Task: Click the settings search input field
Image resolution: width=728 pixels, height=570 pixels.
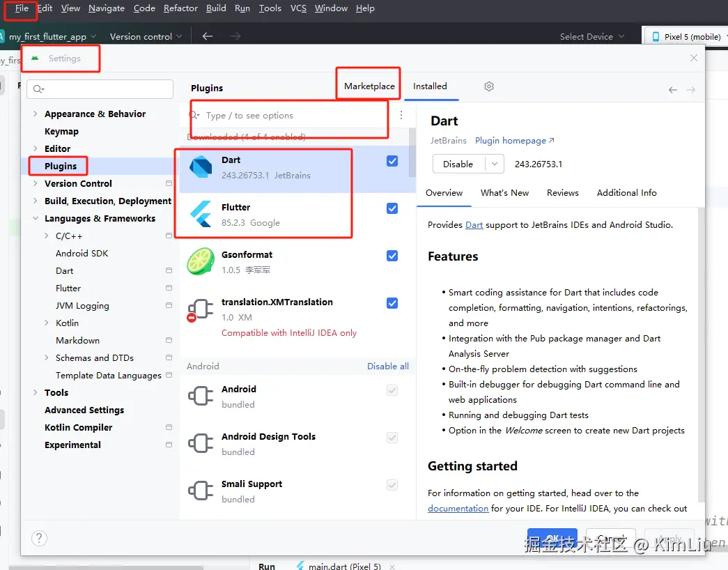Action: (x=100, y=89)
